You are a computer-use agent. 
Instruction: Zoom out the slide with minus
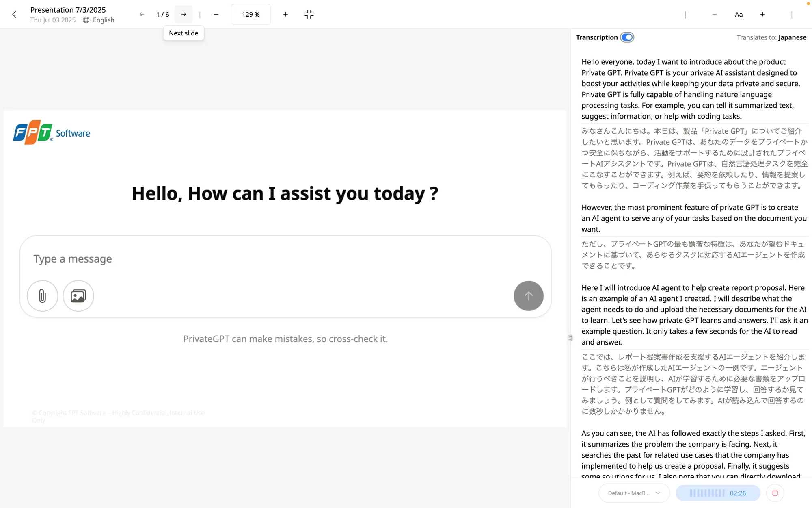tap(216, 15)
